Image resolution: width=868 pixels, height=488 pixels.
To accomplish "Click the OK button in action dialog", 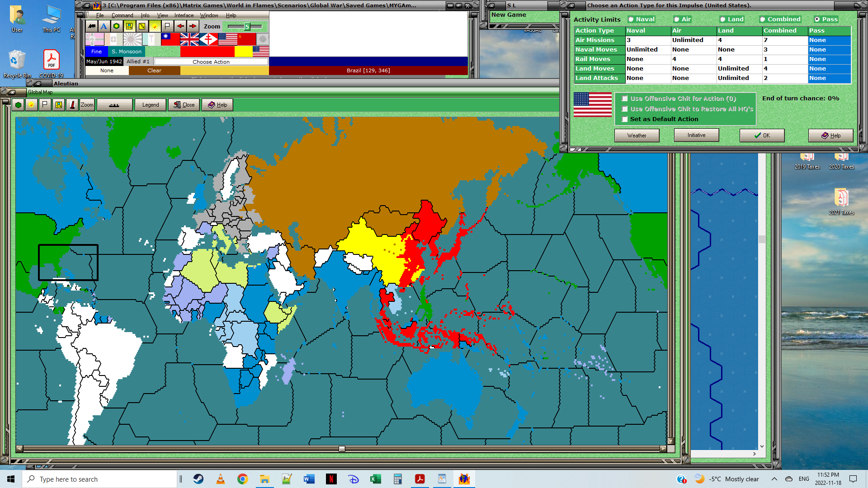I will 762,135.
